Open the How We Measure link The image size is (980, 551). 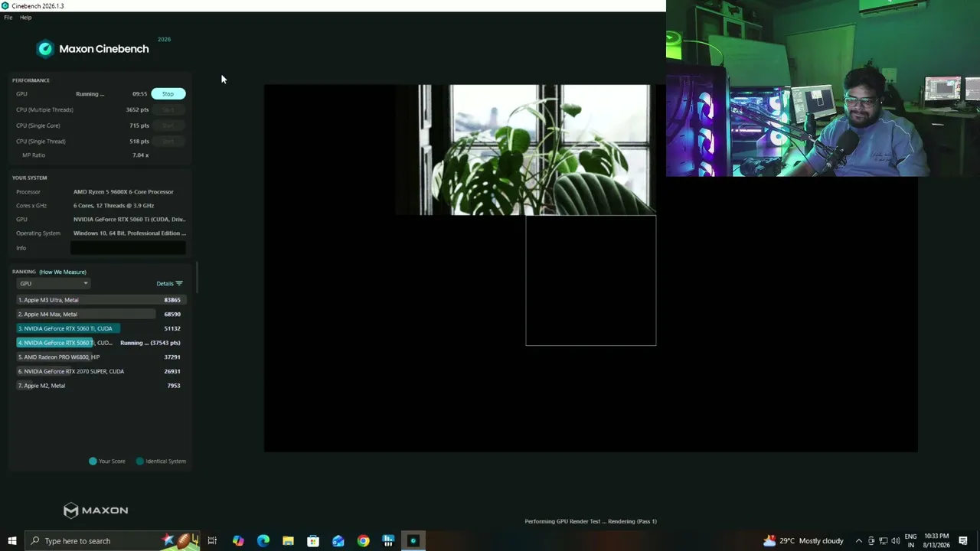[63, 272]
